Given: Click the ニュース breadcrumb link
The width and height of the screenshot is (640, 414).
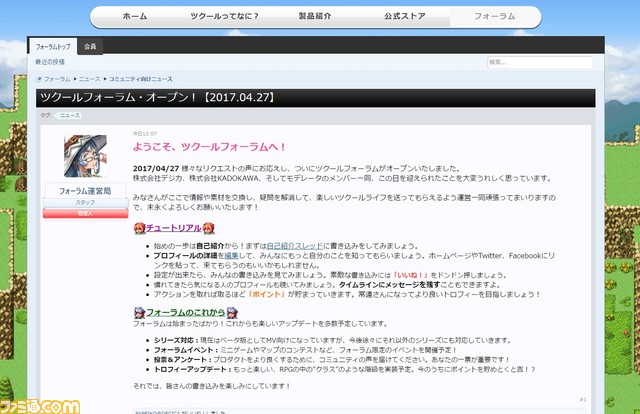Looking at the screenshot, I should (x=90, y=78).
